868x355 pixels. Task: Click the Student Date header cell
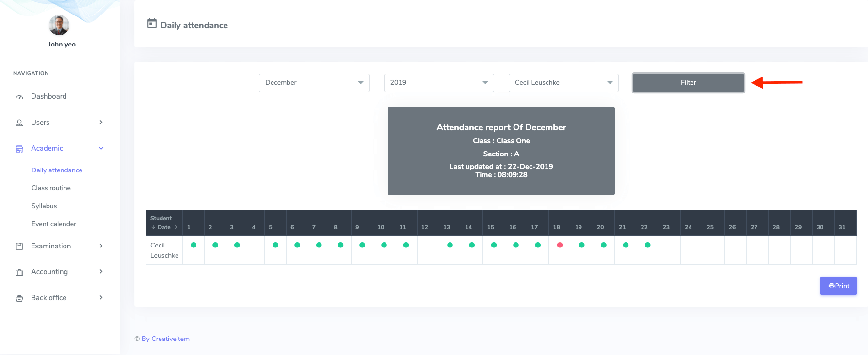[x=164, y=223]
